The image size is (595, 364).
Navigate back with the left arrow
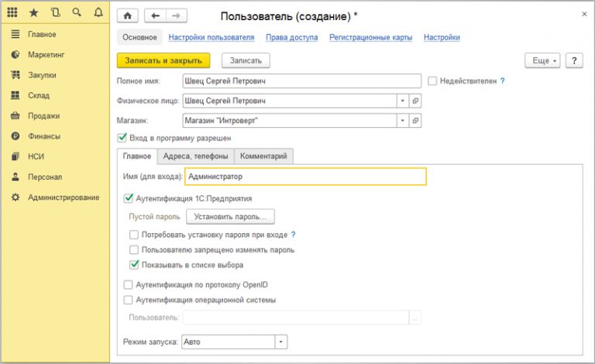pos(155,15)
